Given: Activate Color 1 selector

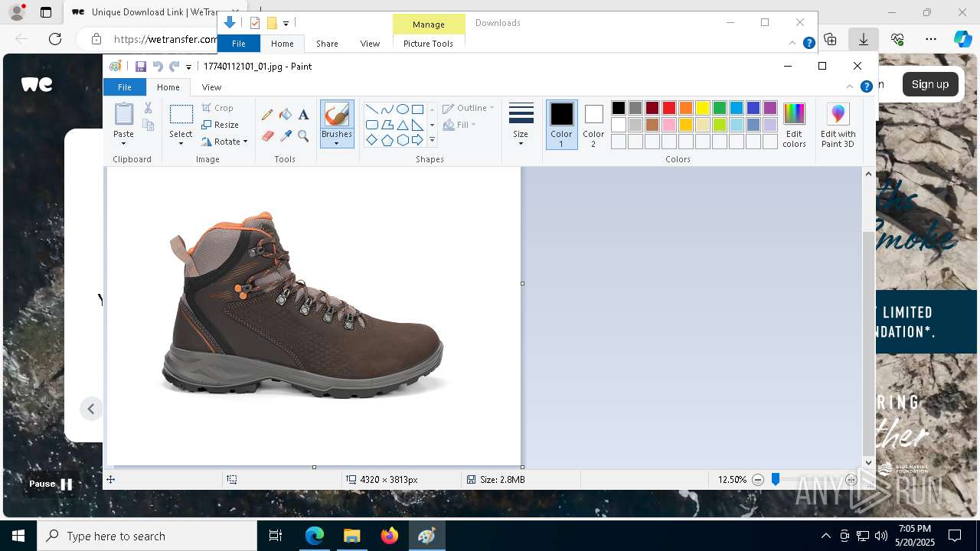Looking at the screenshot, I should [561, 125].
